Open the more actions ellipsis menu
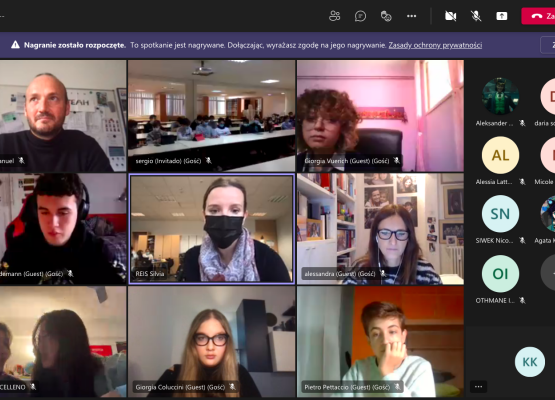The height and width of the screenshot is (400, 555). click(x=411, y=16)
